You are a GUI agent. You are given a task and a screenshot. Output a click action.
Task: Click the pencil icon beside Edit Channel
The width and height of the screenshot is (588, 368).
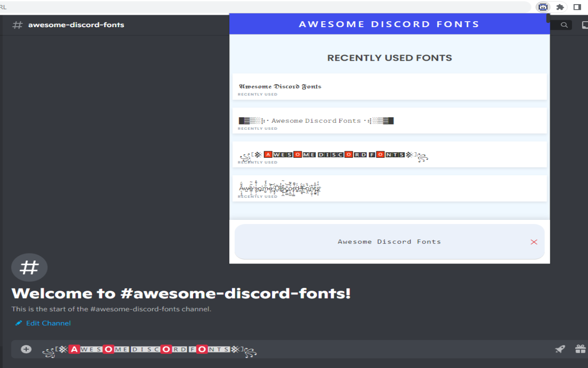(18, 323)
